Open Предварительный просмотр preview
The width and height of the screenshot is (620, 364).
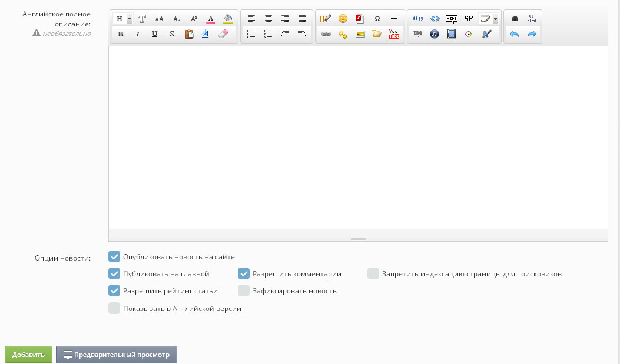(117, 355)
